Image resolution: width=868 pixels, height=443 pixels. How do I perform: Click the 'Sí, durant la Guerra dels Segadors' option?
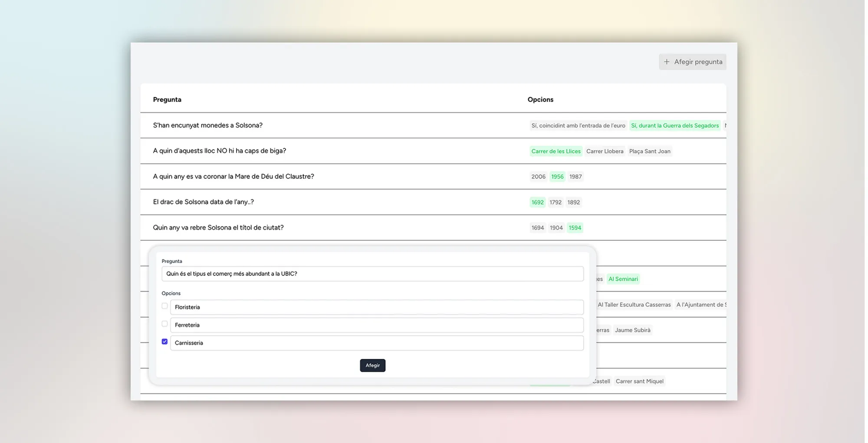675,126
